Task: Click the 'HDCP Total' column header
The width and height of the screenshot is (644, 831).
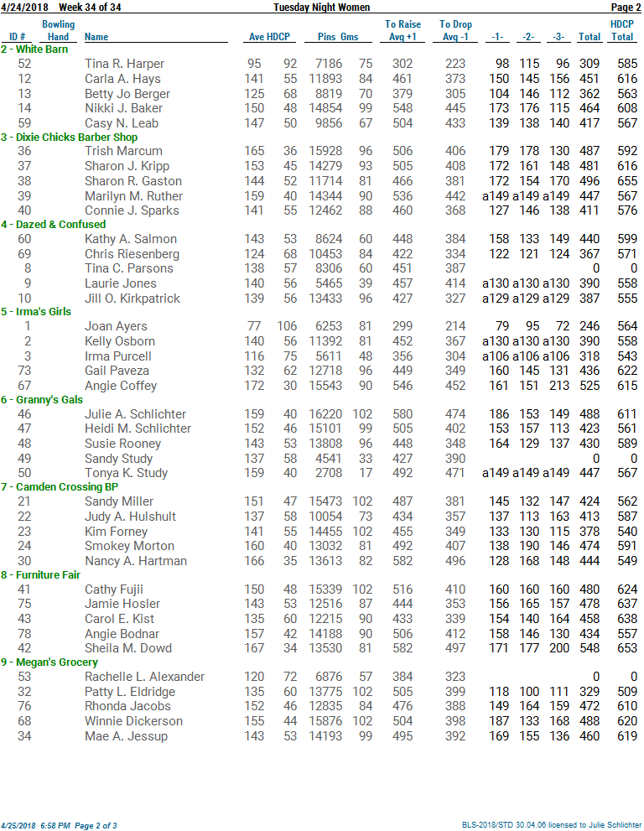Action: pyautogui.click(x=622, y=30)
